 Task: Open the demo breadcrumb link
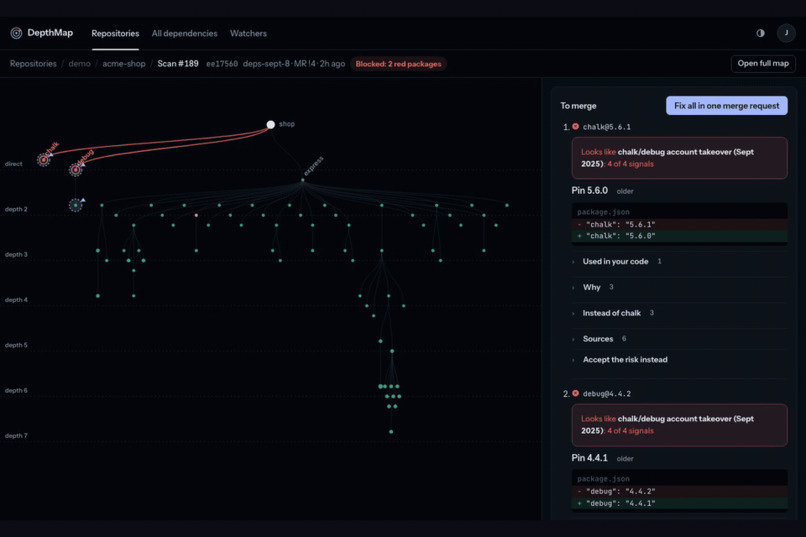pos(79,64)
